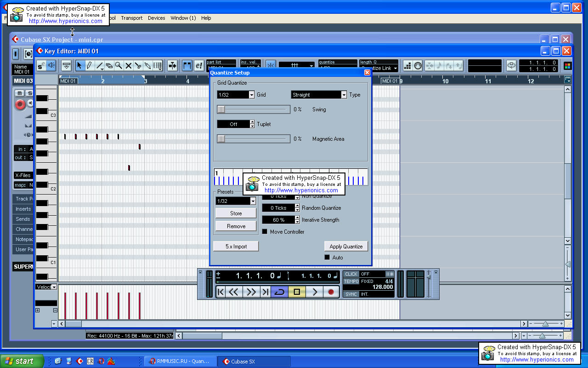Select the Line tool
The width and height of the screenshot is (588, 368).
coord(99,66)
